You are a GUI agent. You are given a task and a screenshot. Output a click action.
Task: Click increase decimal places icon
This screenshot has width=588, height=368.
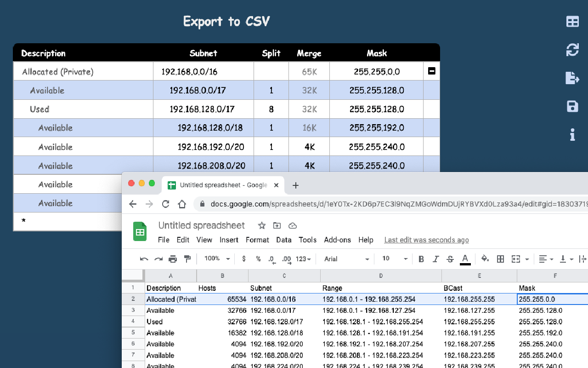tap(287, 259)
